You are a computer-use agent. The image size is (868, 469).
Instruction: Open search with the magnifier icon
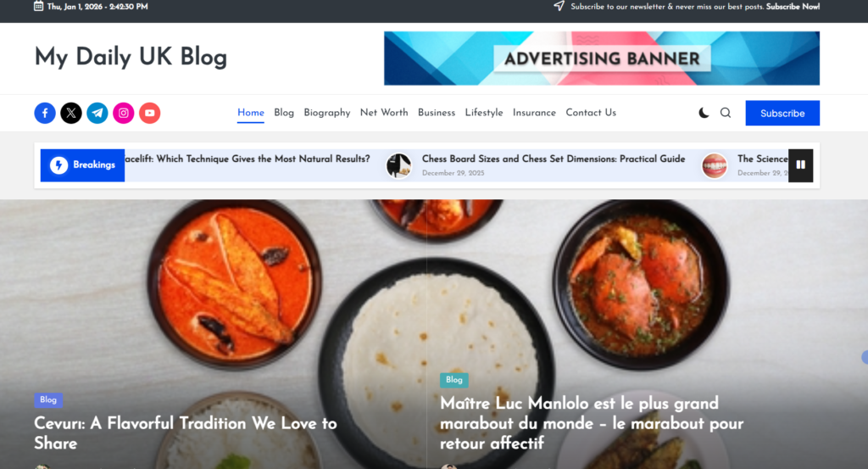click(726, 113)
